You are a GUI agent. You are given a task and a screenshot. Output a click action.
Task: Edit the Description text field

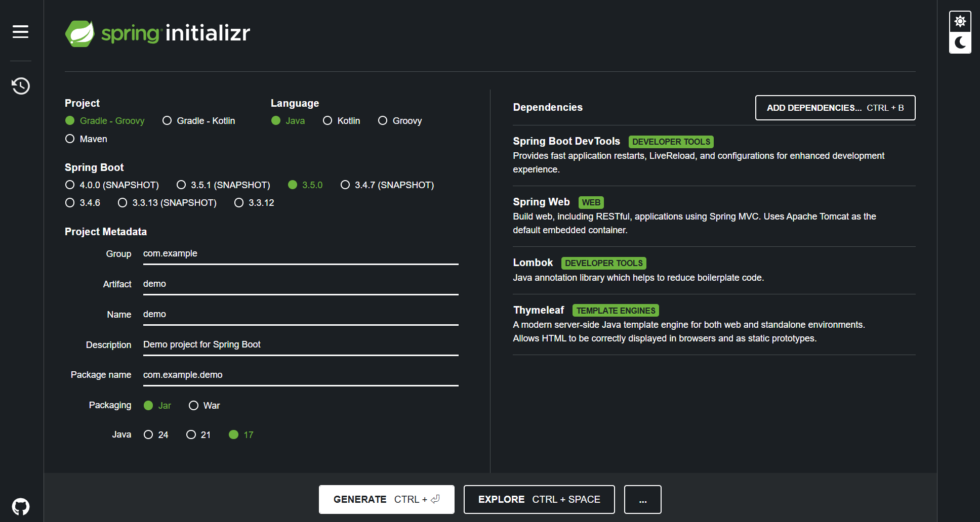coord(300,344)
